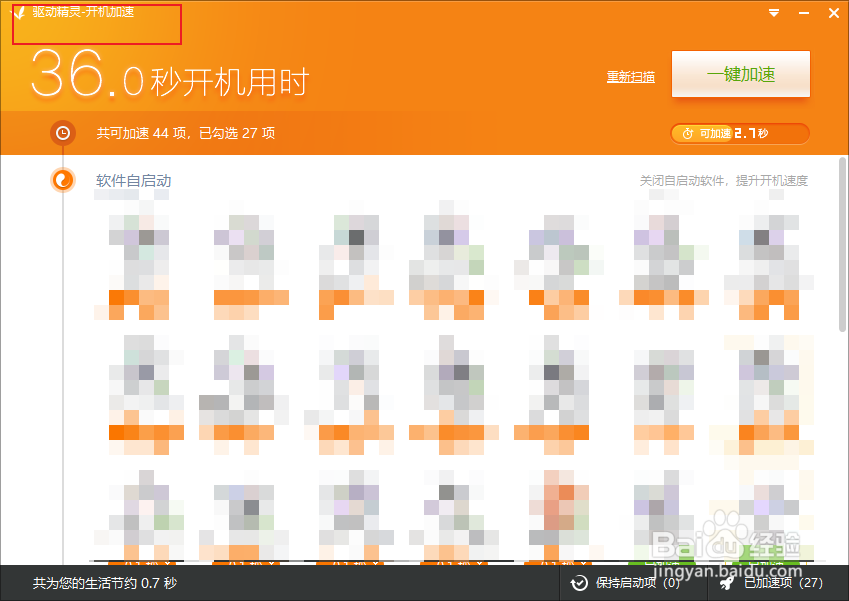Click the 共为您的生活节约 0.7 秒 status text
849x601 pixels.
[104, 583]
